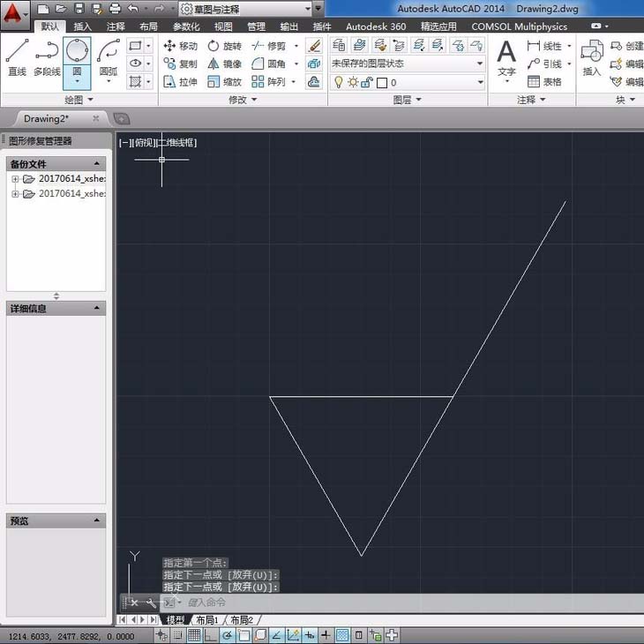Expand the 修改 panel title

(243, 100)
